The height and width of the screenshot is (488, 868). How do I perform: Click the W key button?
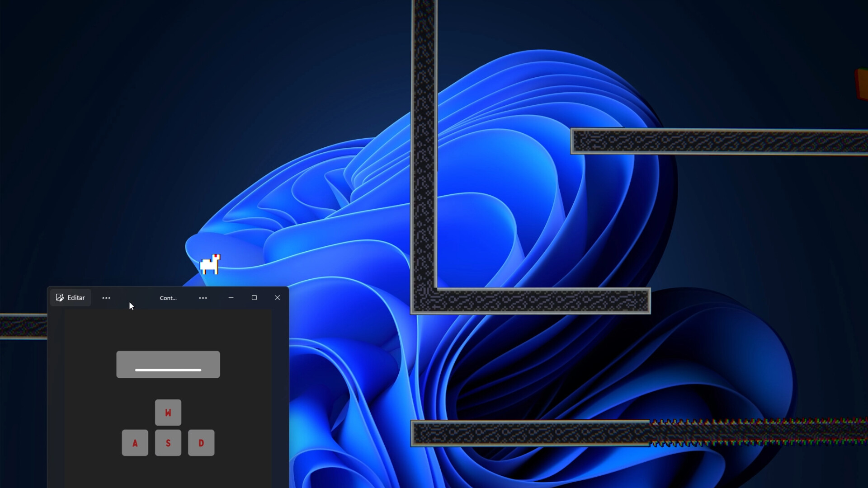(168, 413)
